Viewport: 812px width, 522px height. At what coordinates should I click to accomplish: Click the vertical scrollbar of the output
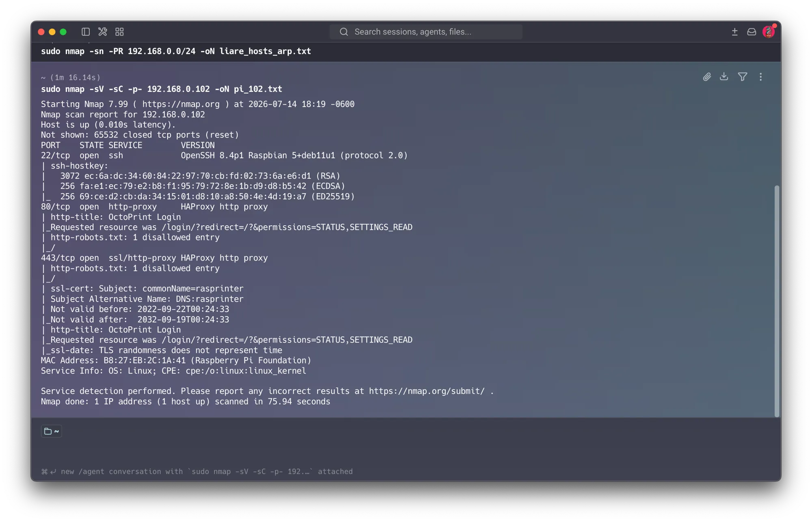[777, 301]
